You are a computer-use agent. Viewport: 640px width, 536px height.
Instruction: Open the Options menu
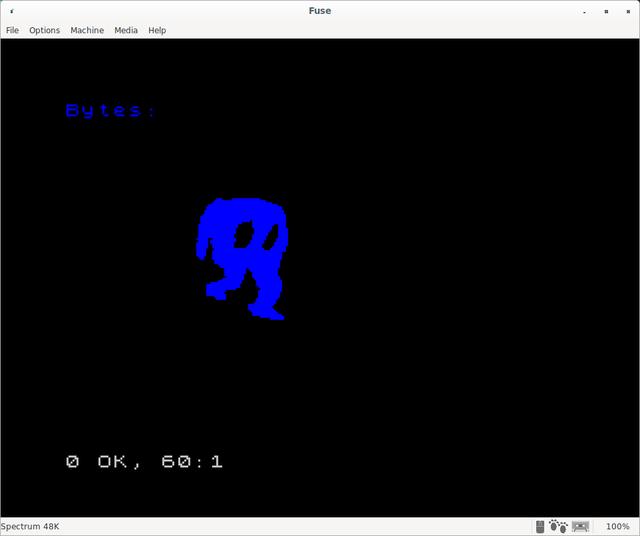44,30
